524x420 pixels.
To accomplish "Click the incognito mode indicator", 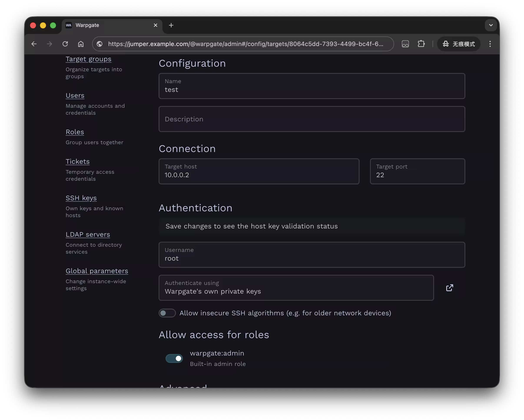I will [459, 44].
